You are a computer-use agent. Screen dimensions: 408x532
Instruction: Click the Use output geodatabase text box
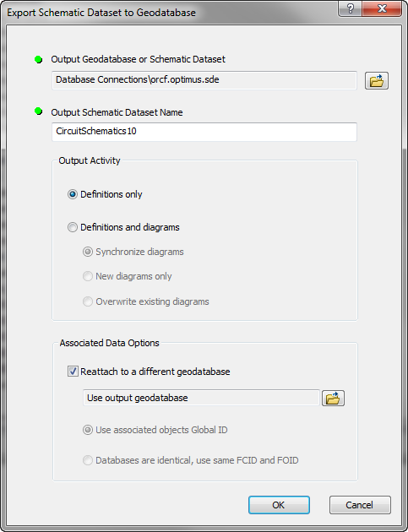pyautogui.click(x=201, y=398)
